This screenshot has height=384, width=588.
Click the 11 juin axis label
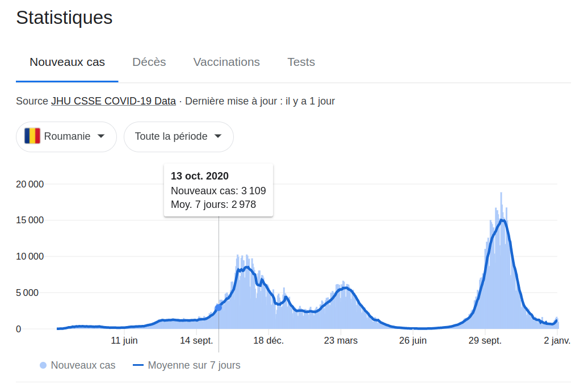pos(124,340)
